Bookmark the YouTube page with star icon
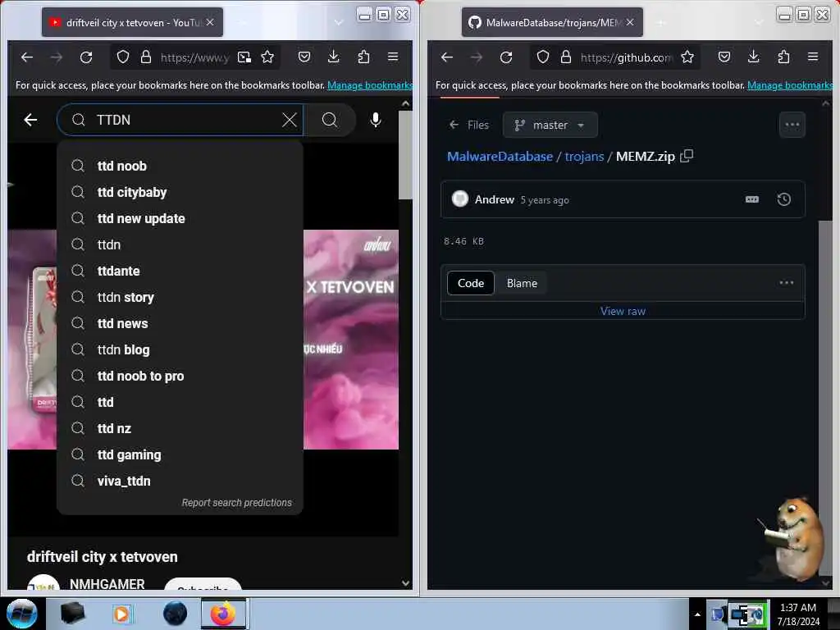840x630 pixels. (x=267, y=57)
